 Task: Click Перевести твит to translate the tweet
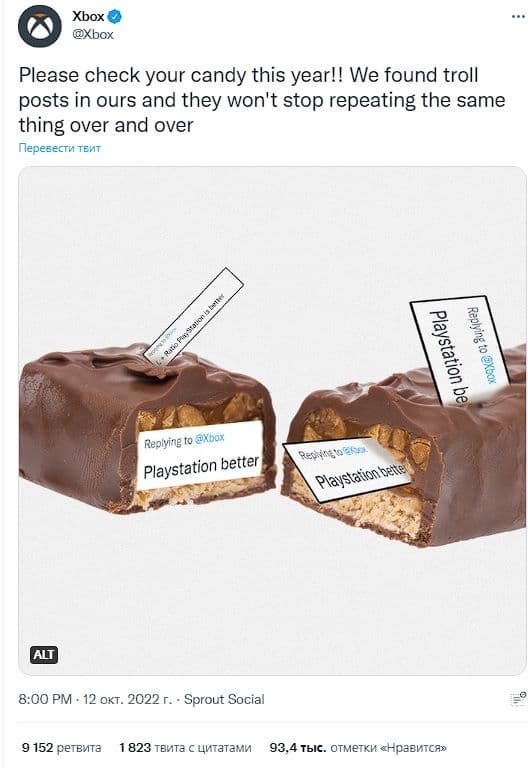point(59,148)
